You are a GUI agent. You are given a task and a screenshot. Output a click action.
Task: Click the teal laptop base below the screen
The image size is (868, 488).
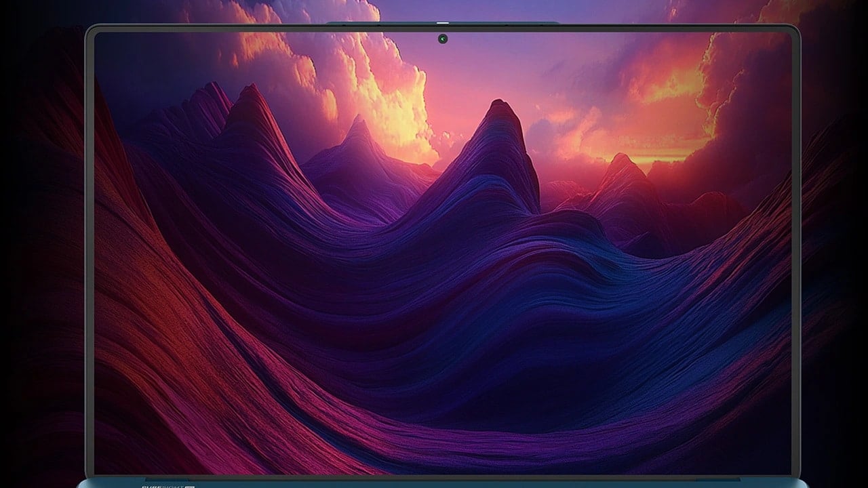[434, 483]
